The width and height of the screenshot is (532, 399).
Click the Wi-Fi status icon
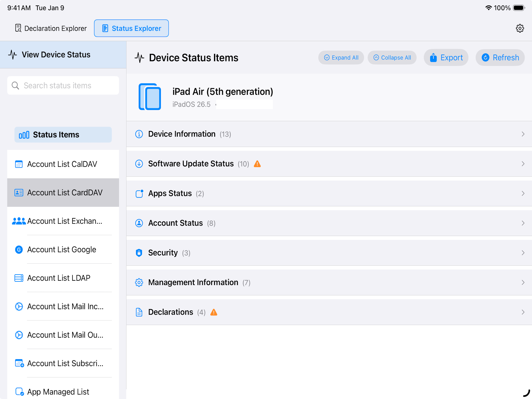[488, 8]
